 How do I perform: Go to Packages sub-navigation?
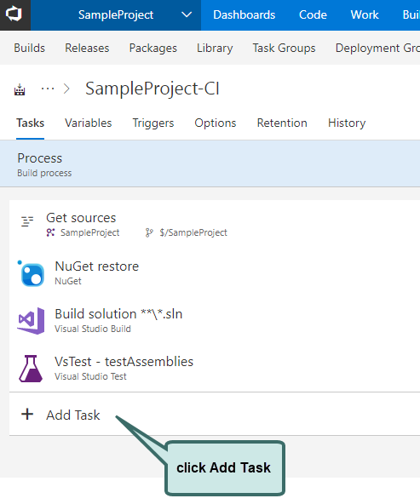tap(153, 48)
